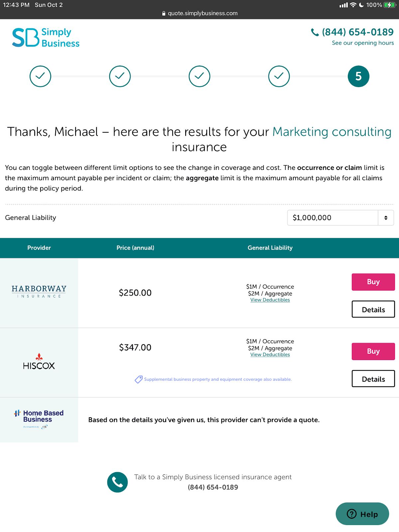
Task: Click the dropdown arrows on $1,000,000 selector
Action: click(x=386, y=218)
